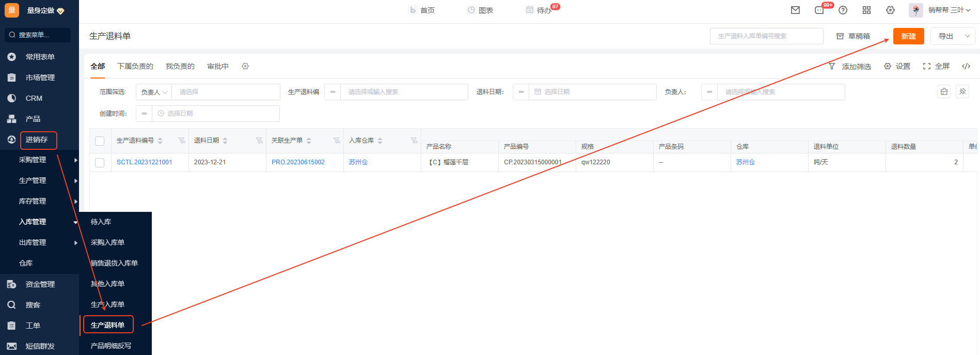Sort by 退料日期 column

(x=225, y=141)
